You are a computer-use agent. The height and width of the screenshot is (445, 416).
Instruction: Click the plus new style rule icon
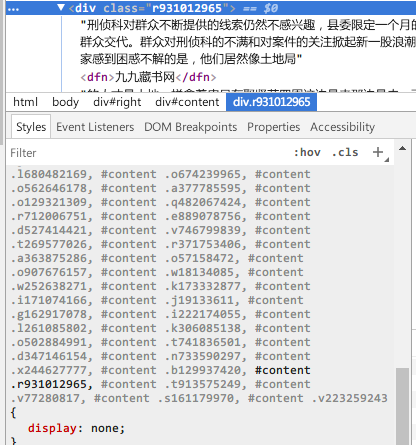378,152
